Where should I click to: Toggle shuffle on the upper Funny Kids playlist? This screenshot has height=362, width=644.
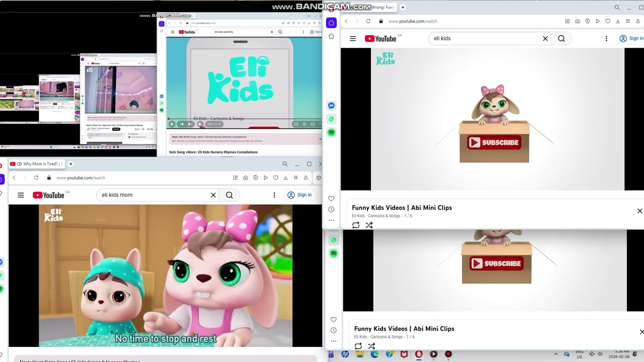tap(369, 225)
